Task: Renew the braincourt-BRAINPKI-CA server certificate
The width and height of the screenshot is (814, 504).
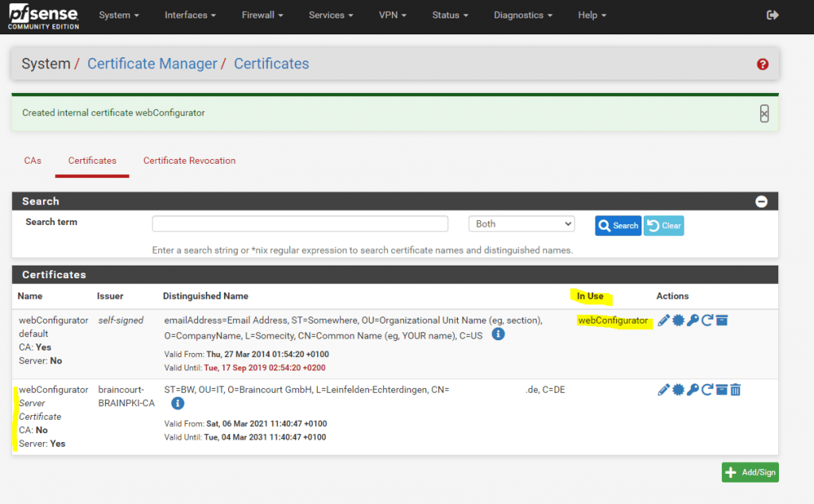Action: pyautogui.click(x=707, y=390)
